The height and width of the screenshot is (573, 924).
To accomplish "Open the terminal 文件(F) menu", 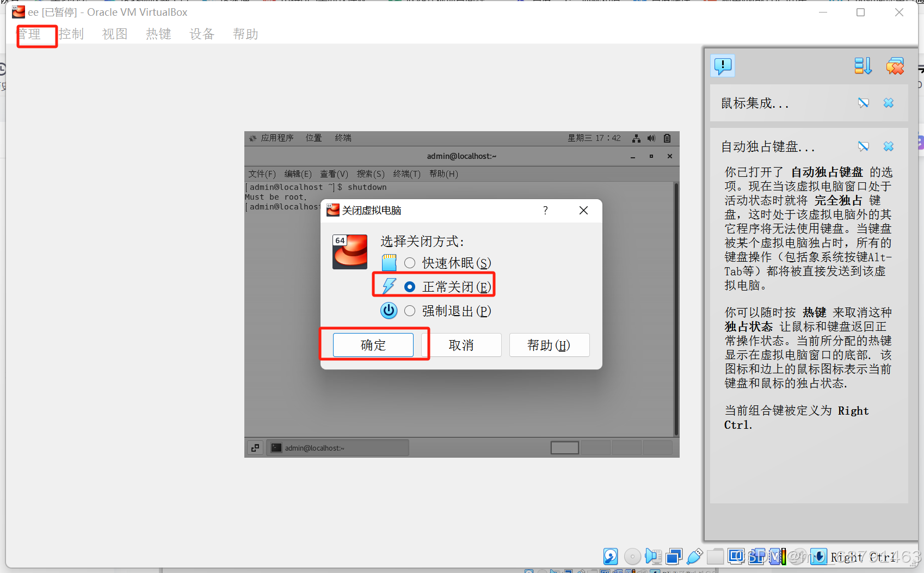I will coord(262,174).
